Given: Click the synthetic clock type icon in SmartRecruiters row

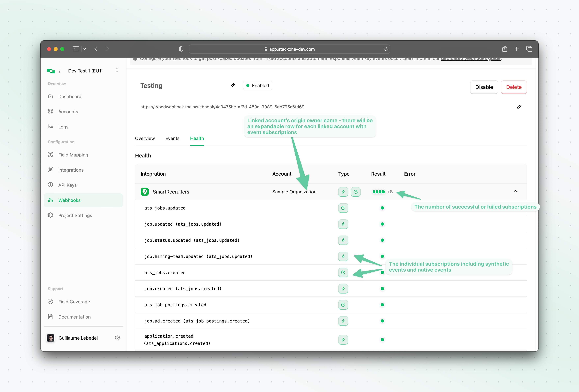Looking at the screenshot, I should (x=356, y=192).
